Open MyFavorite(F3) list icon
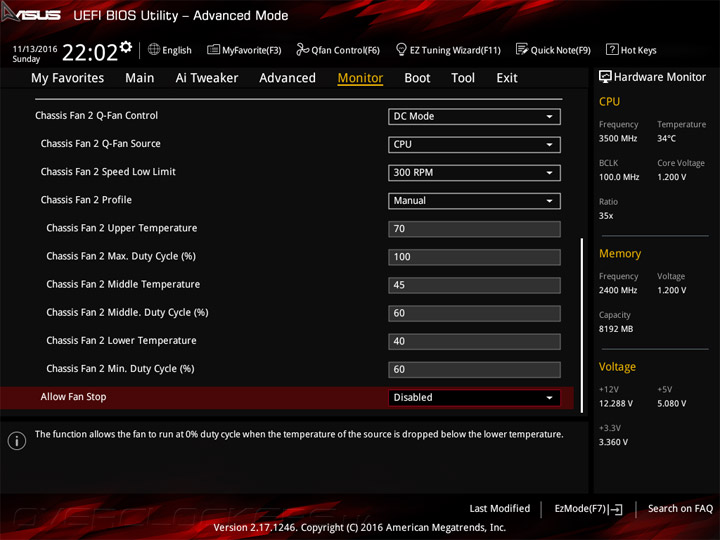This screenshot has width=720, height=540. click(213, 49)
